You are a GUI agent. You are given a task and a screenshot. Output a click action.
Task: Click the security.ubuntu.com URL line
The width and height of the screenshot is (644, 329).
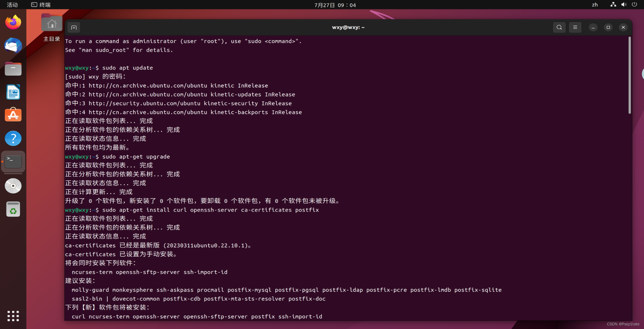coord(178,103)
